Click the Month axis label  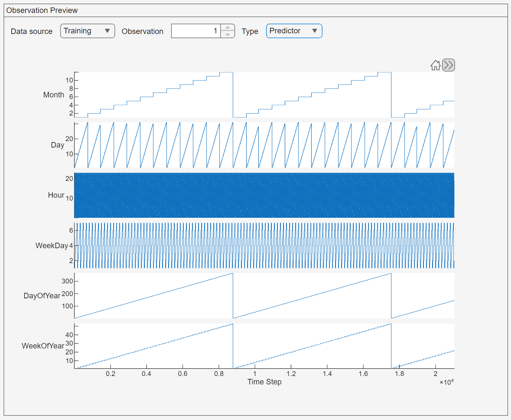54,95
